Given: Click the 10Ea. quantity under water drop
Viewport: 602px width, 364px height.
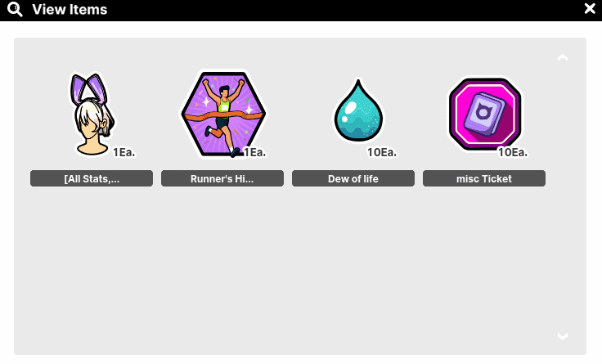Looking at the screenshot, I should (x=382, y=152).
